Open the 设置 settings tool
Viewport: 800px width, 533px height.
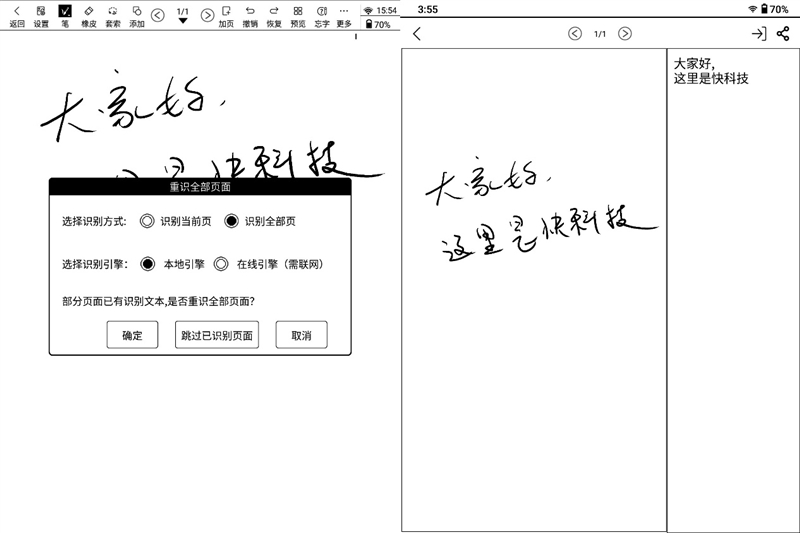[x=41, y=16]
